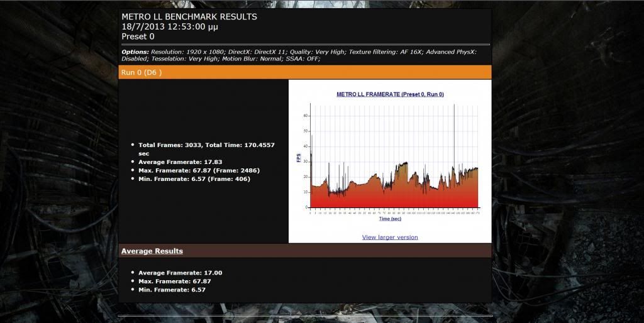The width and height of the screenshot is (644, 323).
Task: Click the FPS axis label on chart
Action: (x=299, y=157)
